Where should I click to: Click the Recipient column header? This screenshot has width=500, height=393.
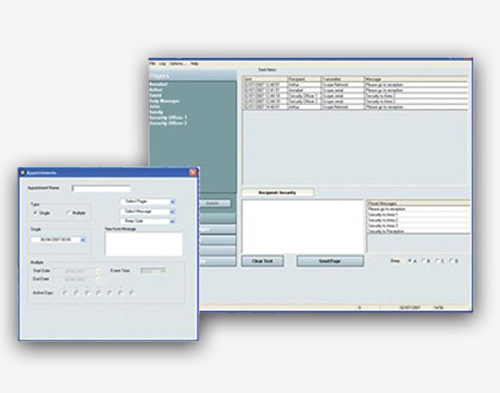click(304, 79)
